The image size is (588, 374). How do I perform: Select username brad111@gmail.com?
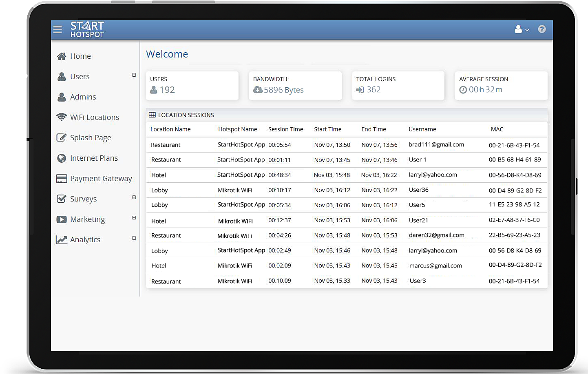(x=436, y=145)
